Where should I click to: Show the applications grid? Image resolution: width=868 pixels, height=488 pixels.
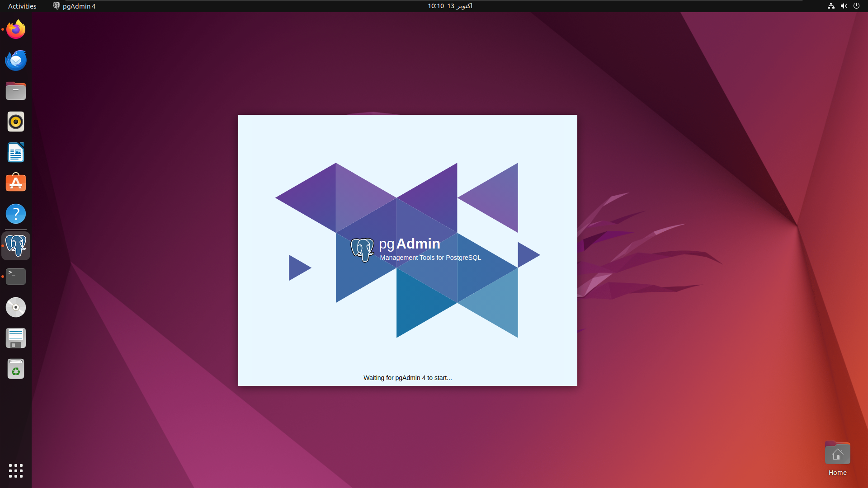(x=16, y=470)
